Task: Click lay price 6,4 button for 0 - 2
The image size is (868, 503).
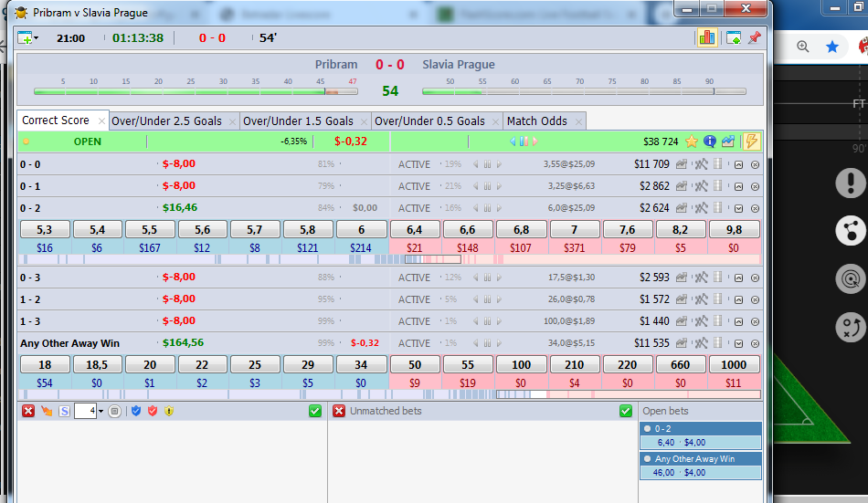Action: click(415, 230)
